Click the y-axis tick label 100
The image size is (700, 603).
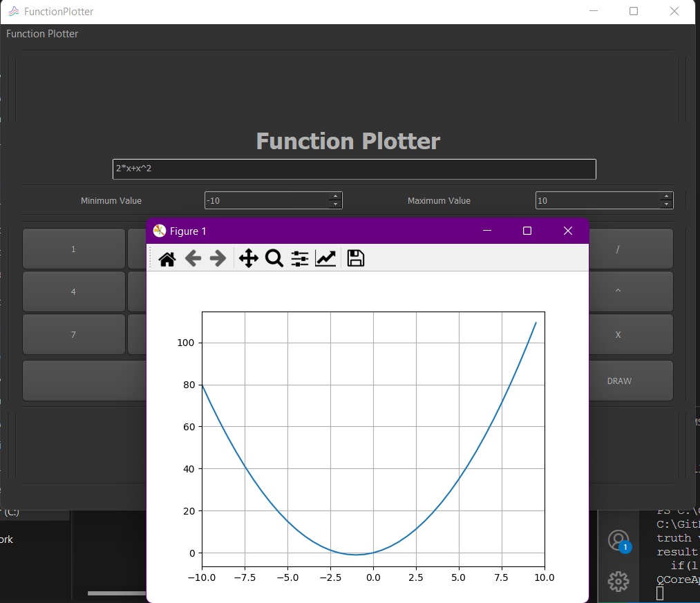click(x=186, y=343)
